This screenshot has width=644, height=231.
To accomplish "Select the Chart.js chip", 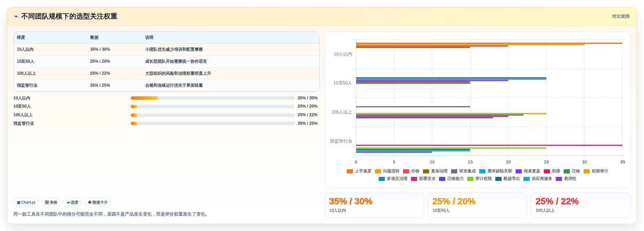I will pyautogui.click(x=26, y=203).
